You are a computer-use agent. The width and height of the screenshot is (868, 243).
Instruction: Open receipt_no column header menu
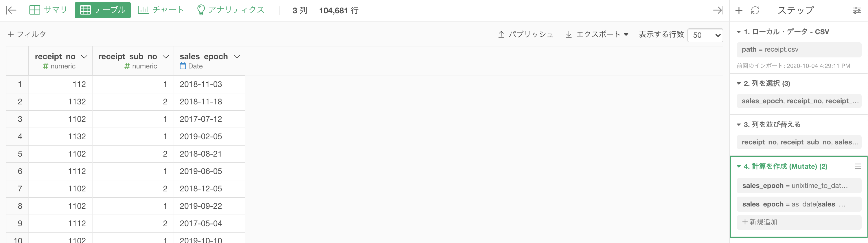(84, 57)
